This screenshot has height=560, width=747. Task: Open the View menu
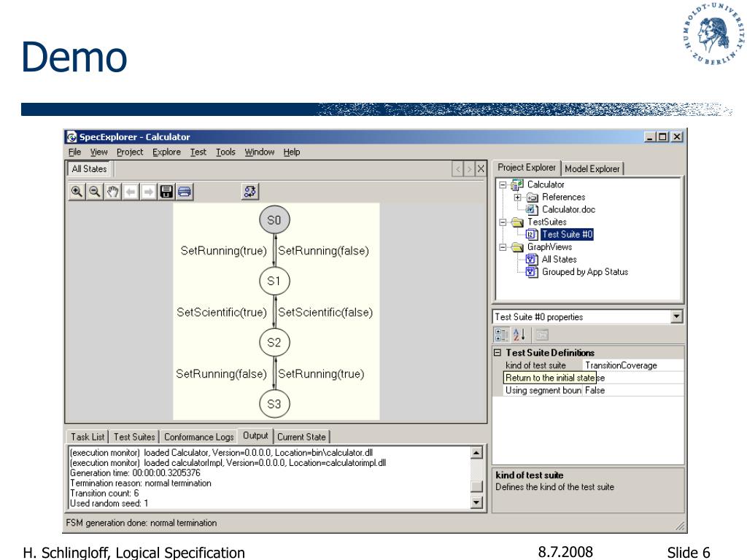point(99,152)
